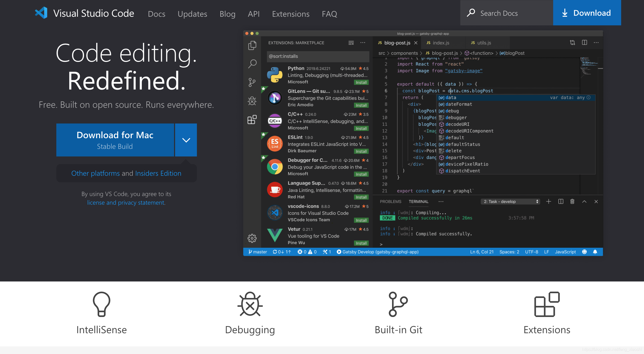Maximize the panel with the chevron toggle
Screen dimensions: 644x354
pos(584,201)
